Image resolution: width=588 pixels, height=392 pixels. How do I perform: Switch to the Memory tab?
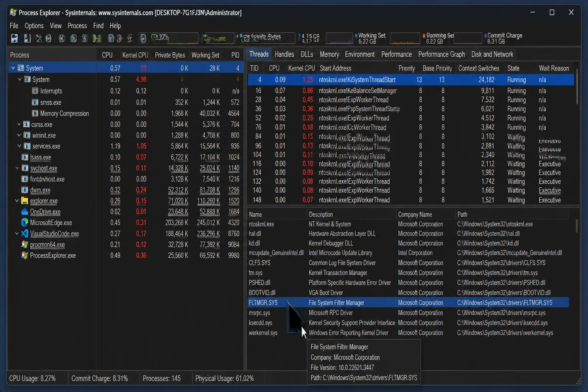tap(329, 54)
